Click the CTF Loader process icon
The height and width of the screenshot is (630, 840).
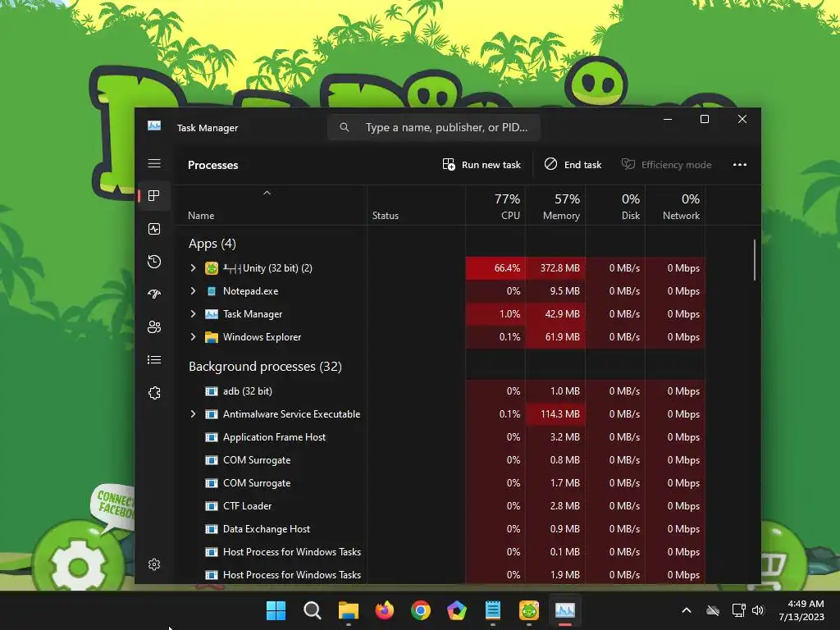212,505
